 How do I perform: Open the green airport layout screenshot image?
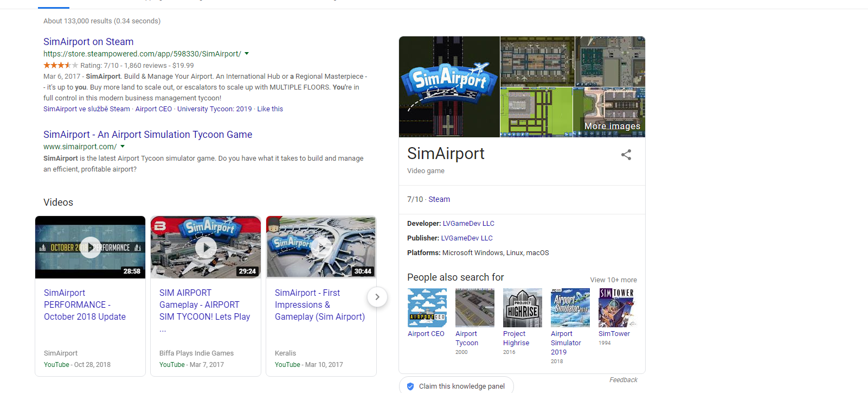(536, 112)
